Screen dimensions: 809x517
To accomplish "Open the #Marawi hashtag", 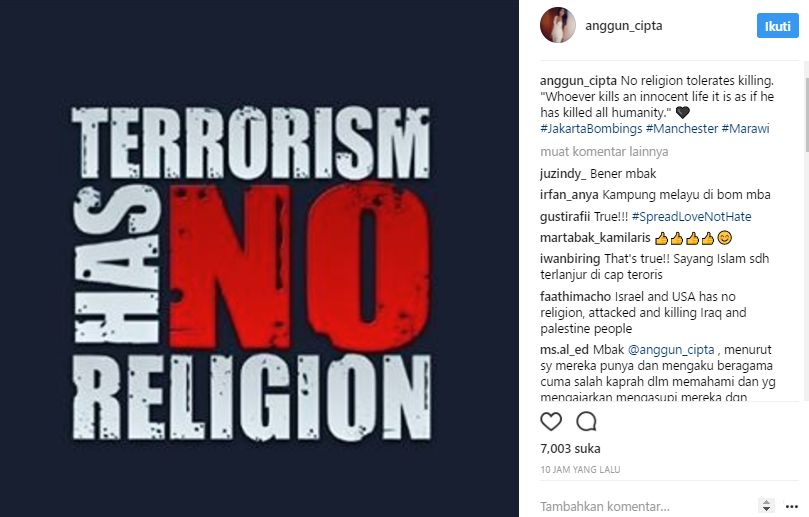I will click(745, 128).
